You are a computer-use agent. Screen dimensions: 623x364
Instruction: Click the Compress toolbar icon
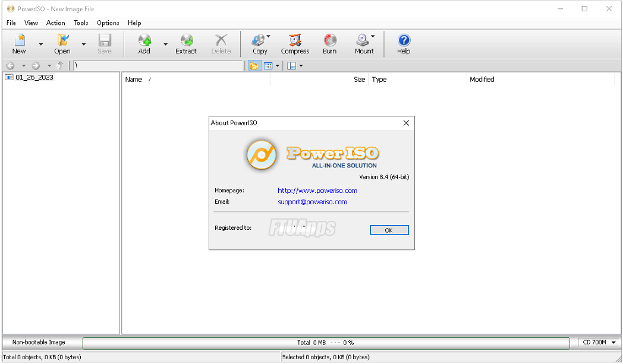pos(295,44)
